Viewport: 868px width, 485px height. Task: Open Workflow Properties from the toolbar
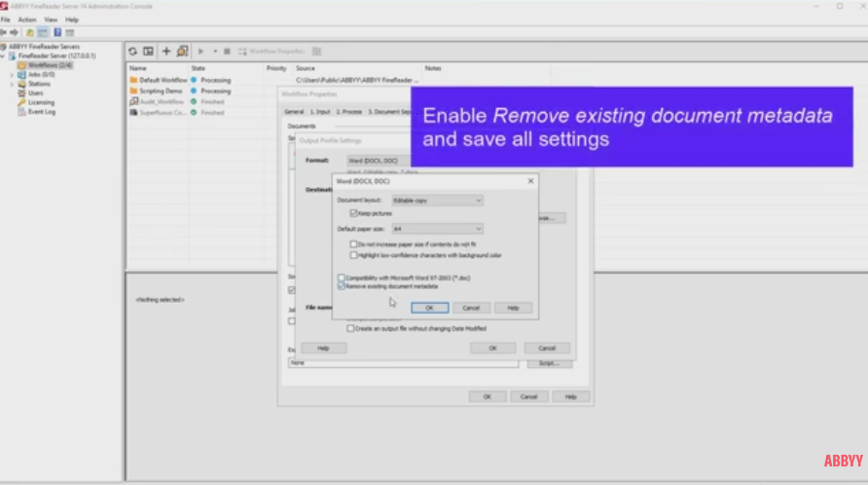(271, 52)
